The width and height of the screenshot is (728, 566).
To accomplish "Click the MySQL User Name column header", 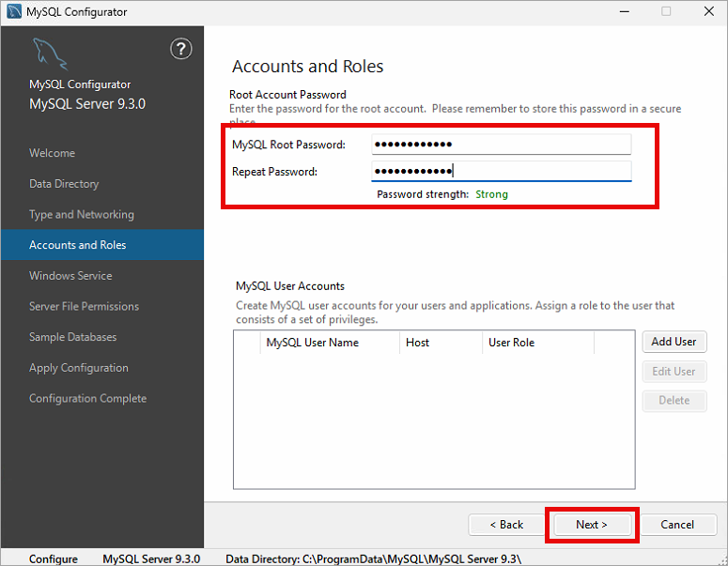I will tap(330, 343).
